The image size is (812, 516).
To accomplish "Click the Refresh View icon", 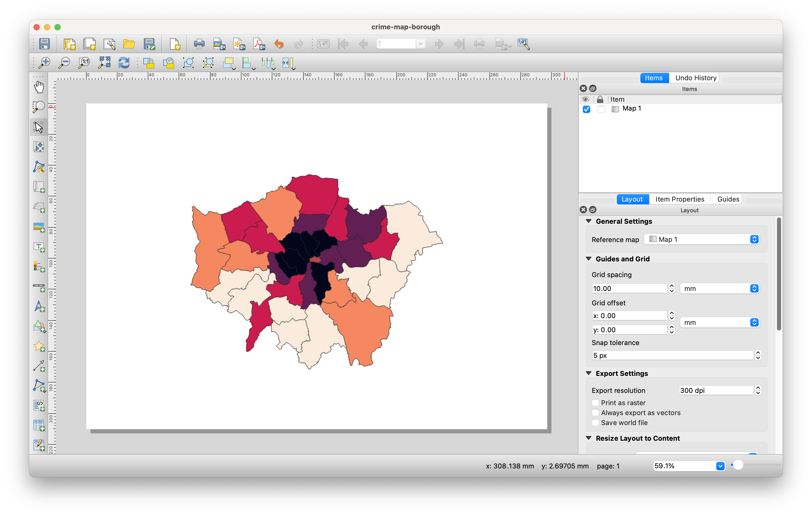I will 124,63.
